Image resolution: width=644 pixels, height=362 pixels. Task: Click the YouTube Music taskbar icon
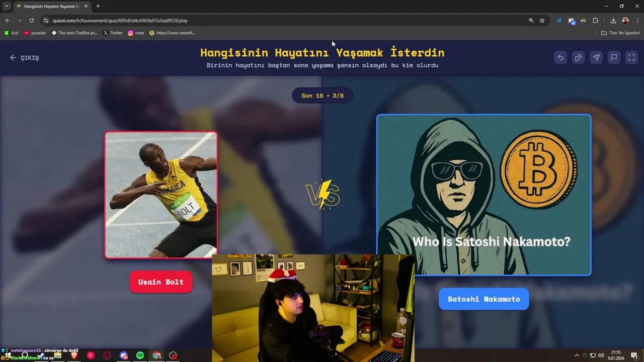(x=91, y=355)
